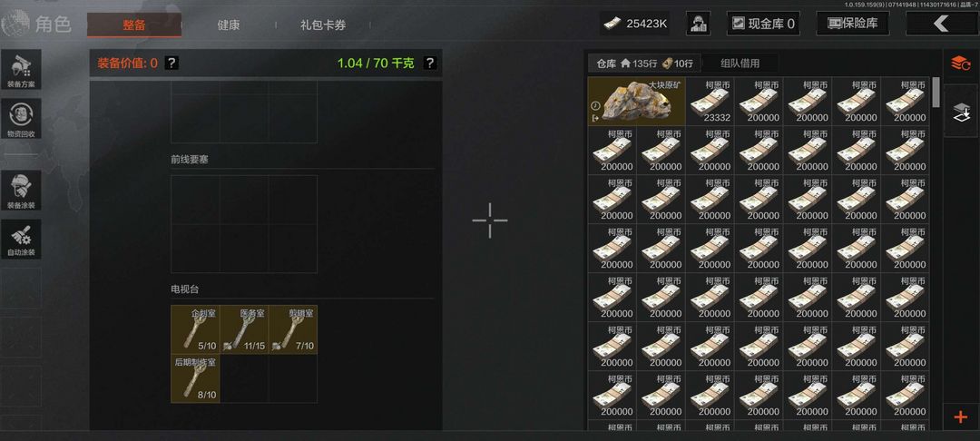Screen dimensions: 980x441
Task: Click the question mark beside weight 千克
Action: pyautogui.click(x=430, y=63)
